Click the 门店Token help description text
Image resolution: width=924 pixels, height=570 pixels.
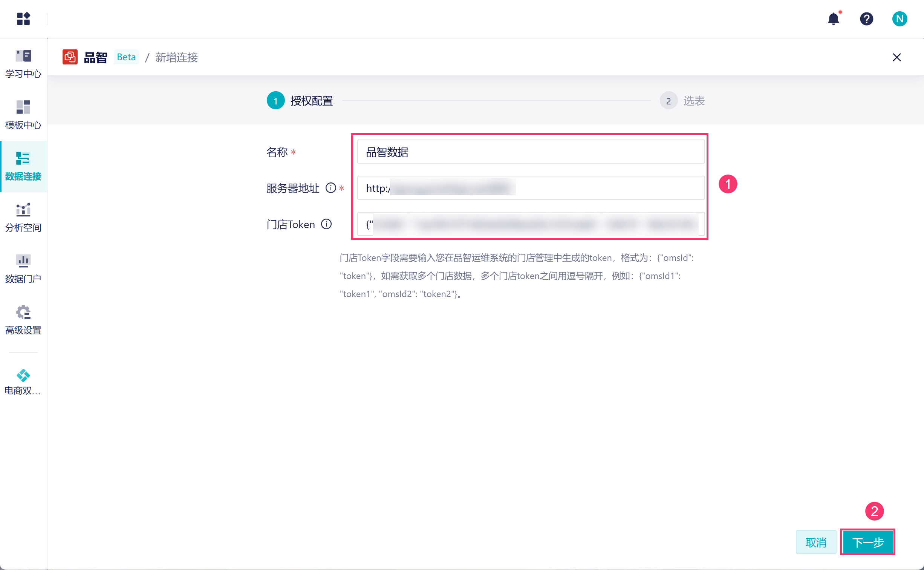(x=517, y=276)
